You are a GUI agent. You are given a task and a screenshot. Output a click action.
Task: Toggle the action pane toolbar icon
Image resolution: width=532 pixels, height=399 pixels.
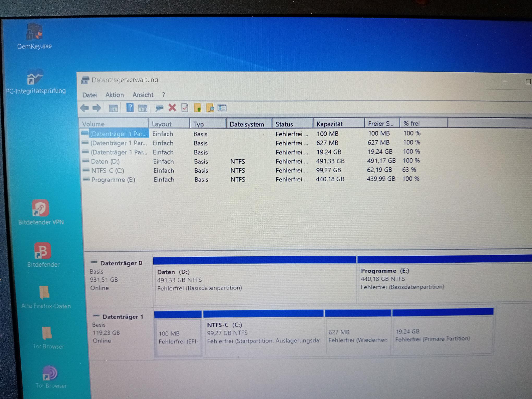point(143,108)
